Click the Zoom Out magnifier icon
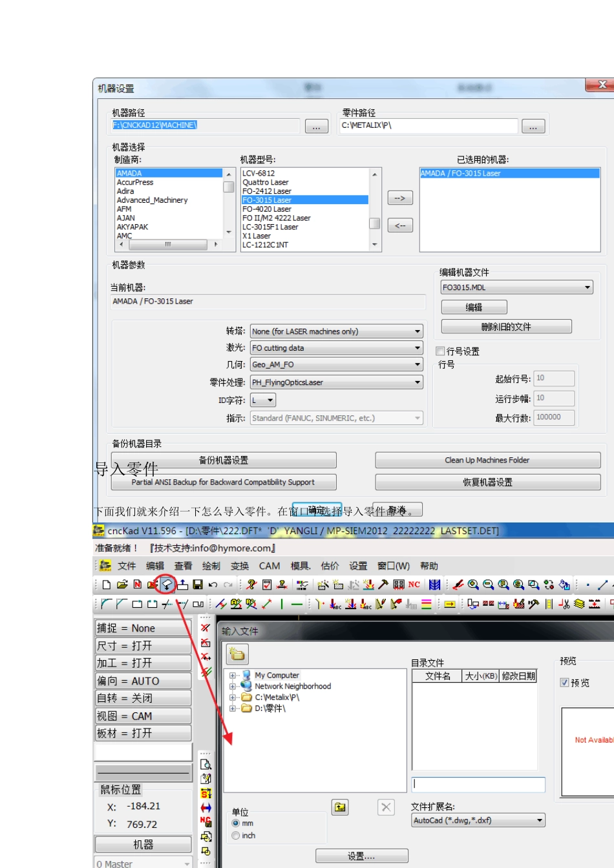Screen dimensions: 614x868 [x=489, y=585]
